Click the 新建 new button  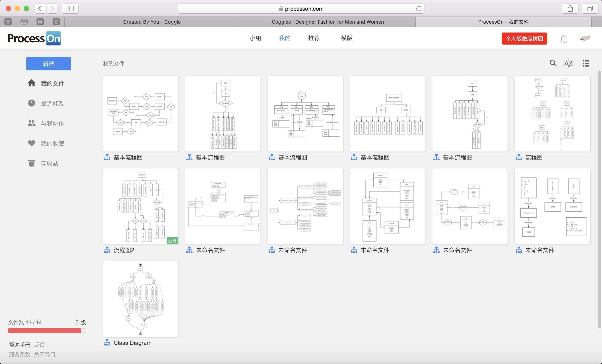pos(48,64)
